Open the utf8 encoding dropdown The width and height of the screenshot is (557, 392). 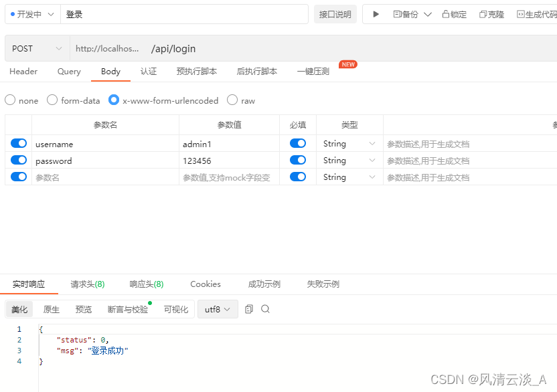[x=218, y=309]
